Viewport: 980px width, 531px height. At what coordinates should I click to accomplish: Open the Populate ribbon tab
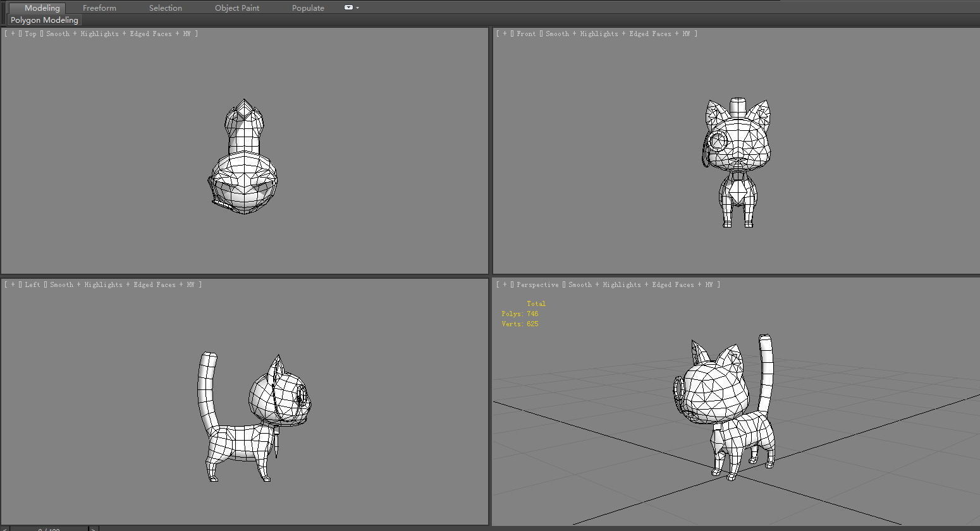(x=308, y=8)
